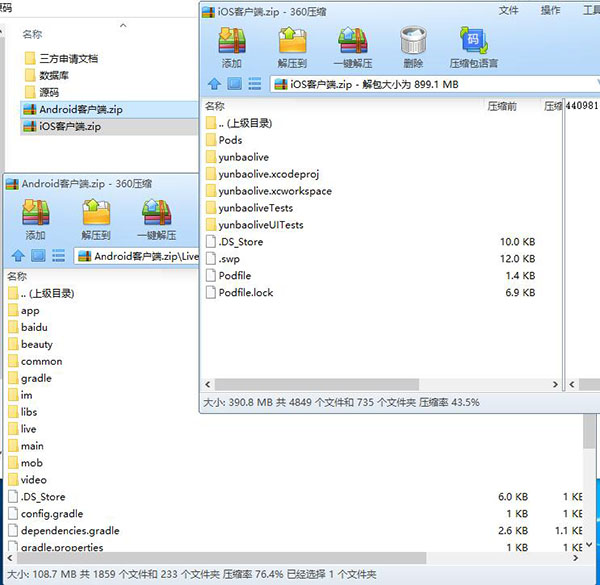Open the 操作 menu in iOS zip window
This screenshot has width=600, height=585.
(550, 11)
